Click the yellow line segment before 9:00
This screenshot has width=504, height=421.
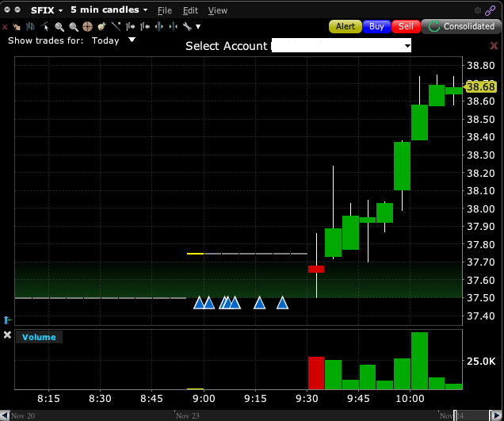[x=195, y=254]
